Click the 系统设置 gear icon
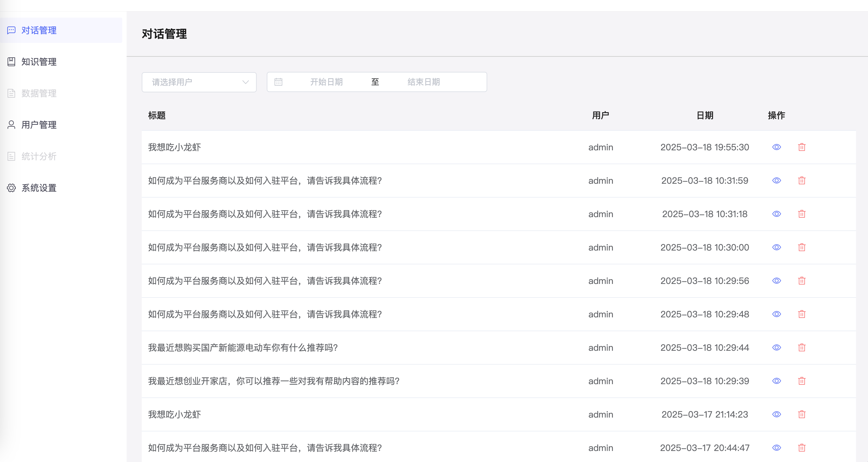 click(x=11, y=188)
